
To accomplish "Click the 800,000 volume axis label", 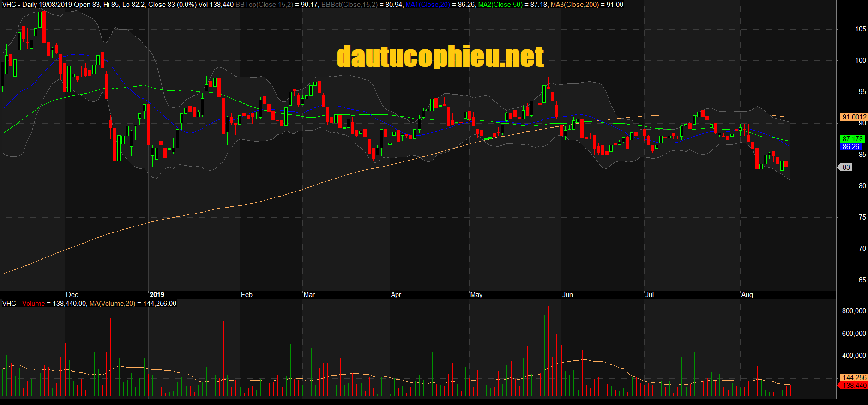I will pyautogui.click(x=854, y=311).
